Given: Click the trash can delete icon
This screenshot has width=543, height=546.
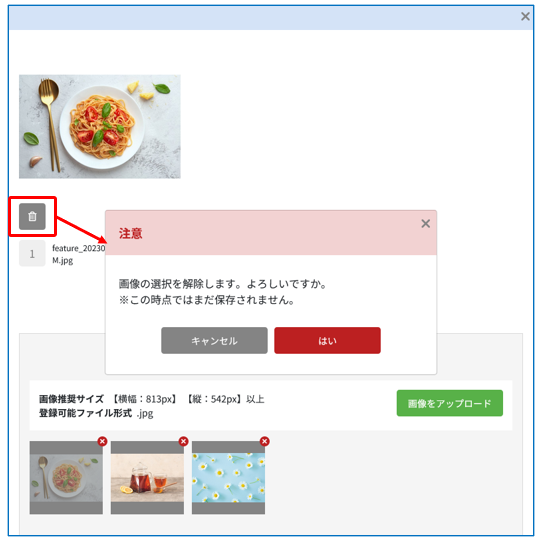Looking at the screenshot, I should [32, 217].
